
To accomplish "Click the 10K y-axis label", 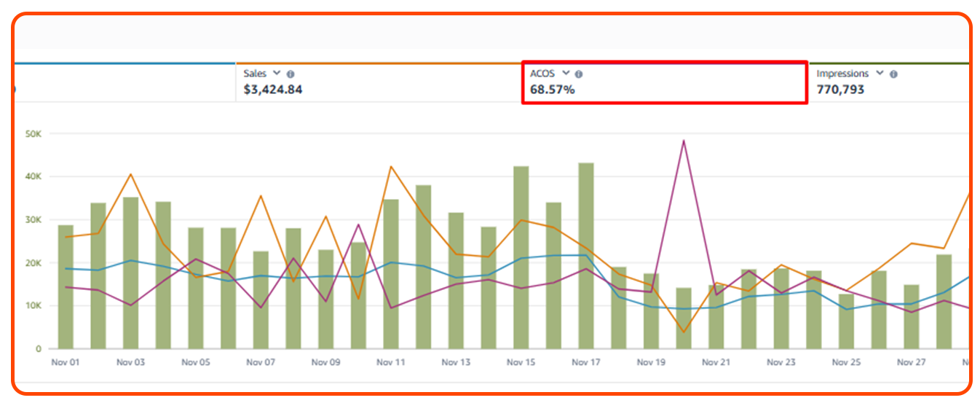I will tap(33, 305).
